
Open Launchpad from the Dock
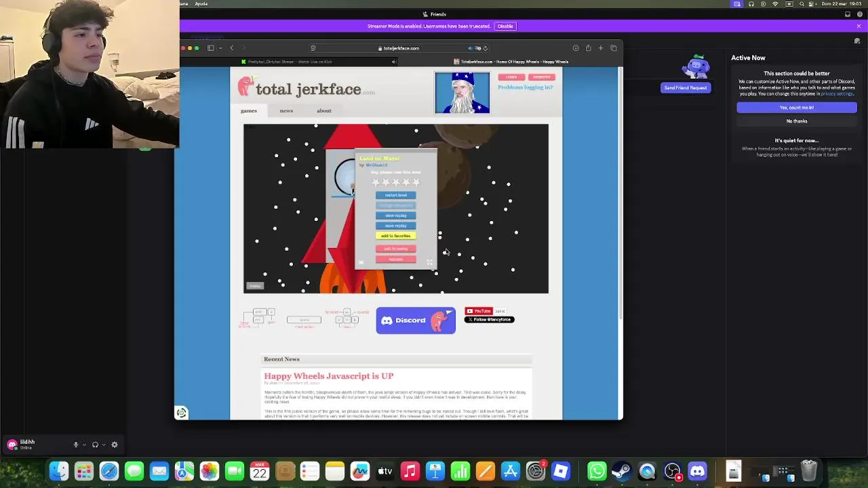pos(84,471)
